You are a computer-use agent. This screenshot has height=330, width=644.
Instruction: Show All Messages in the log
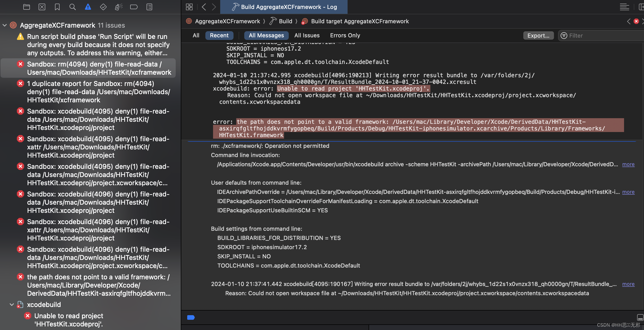[266, 35]
